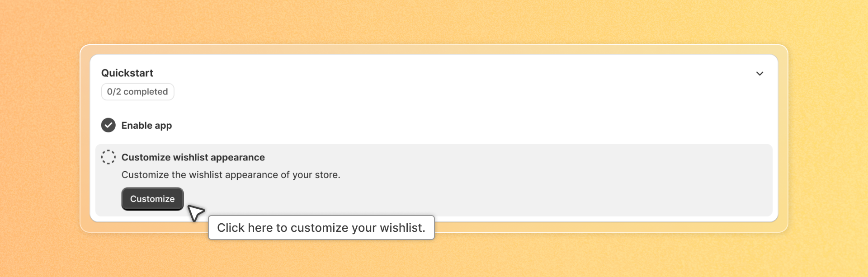Click the completed-count pill under Quickstart
This screenshot has height=277, width=868.
[x=137, y=92]
